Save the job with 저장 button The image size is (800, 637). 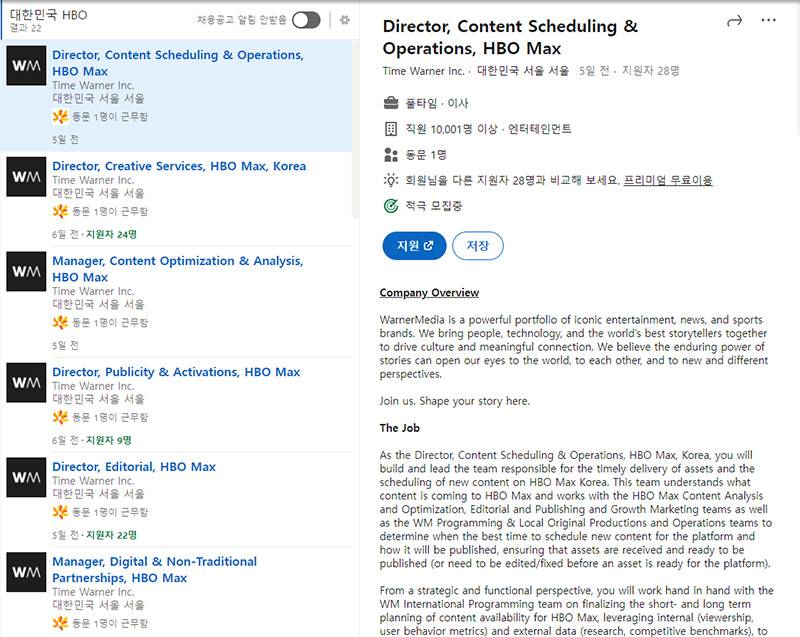click(477, 246)
